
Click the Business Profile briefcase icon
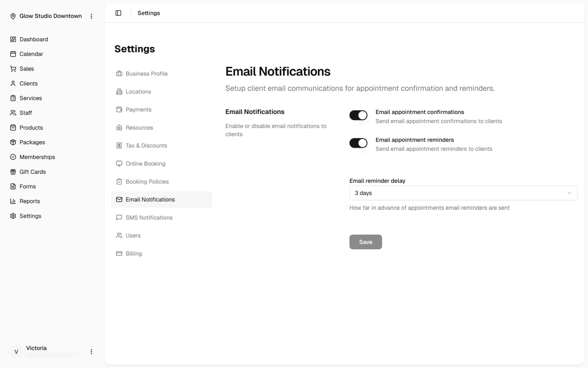[x=119, y=74]
